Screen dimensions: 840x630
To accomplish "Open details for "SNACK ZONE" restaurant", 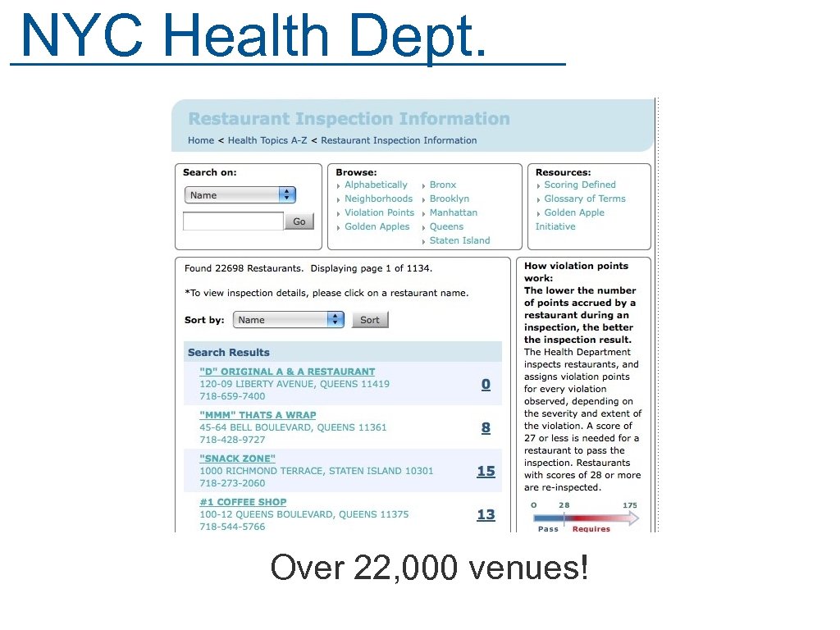I will pyautogui.click(x=237, y=458).
